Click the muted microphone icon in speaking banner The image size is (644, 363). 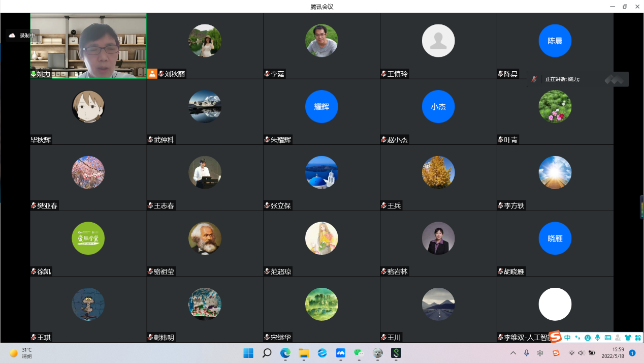(534, 79)
